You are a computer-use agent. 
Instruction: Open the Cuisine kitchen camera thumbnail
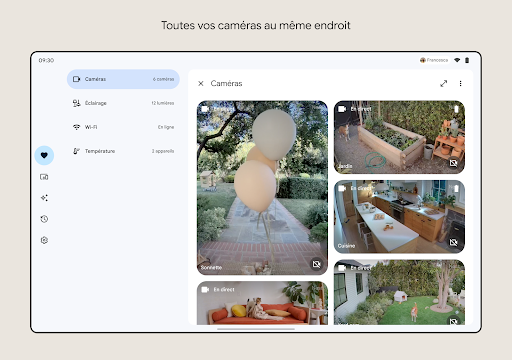point(399,217)
